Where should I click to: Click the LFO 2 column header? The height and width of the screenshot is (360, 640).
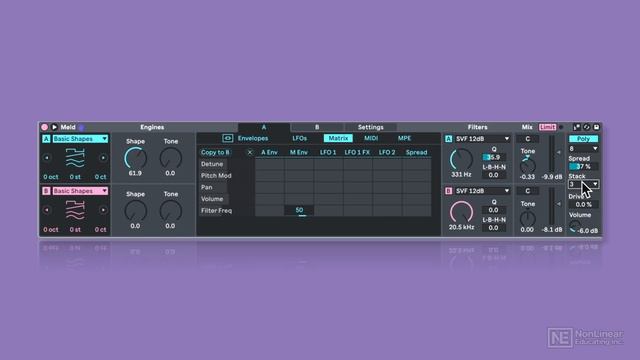click(387, 152)
